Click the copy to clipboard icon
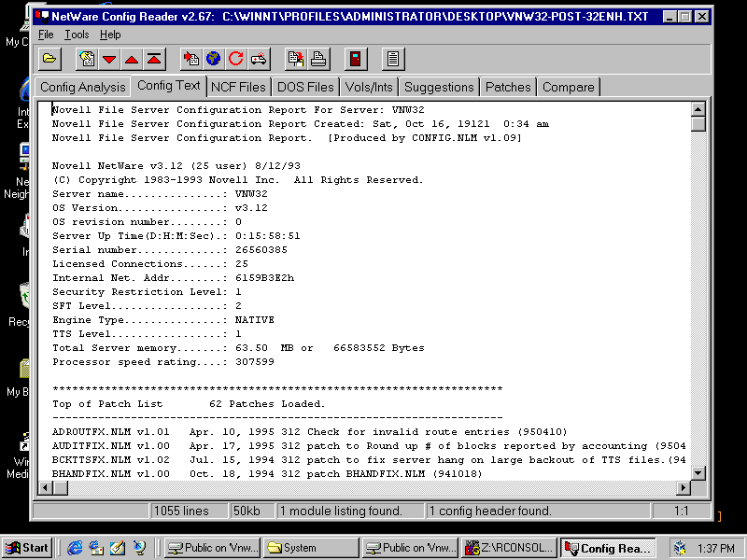747x560 pixels. (295, 59)
